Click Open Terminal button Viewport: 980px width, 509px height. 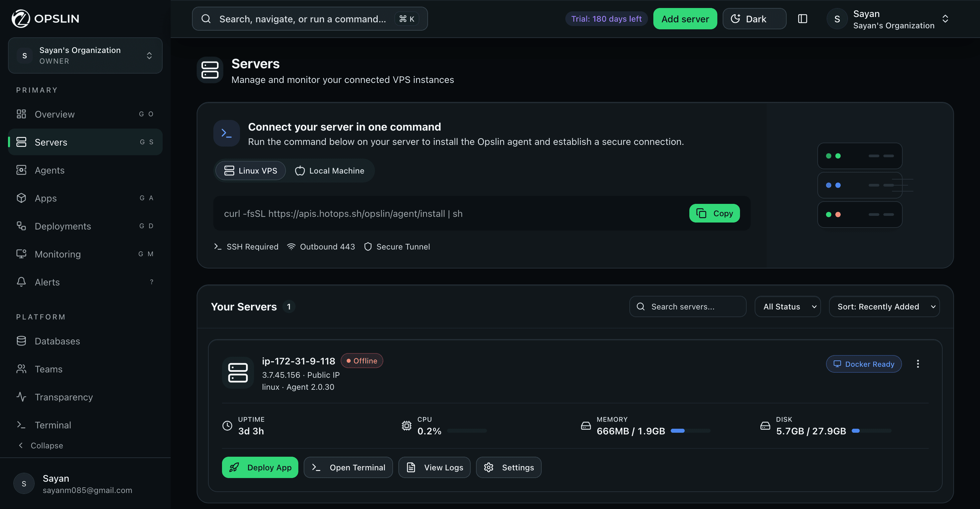[x=348, y=467]
